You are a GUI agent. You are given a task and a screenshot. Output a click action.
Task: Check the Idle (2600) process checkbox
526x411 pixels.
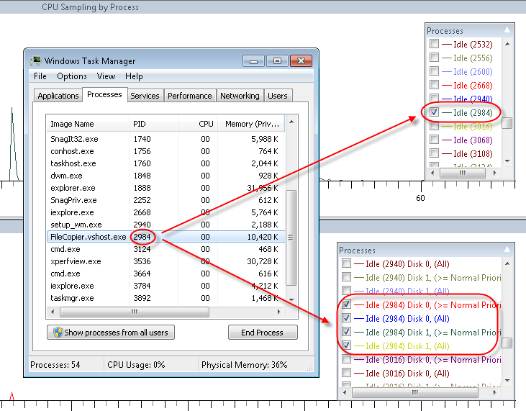click(x=434, y=71)
